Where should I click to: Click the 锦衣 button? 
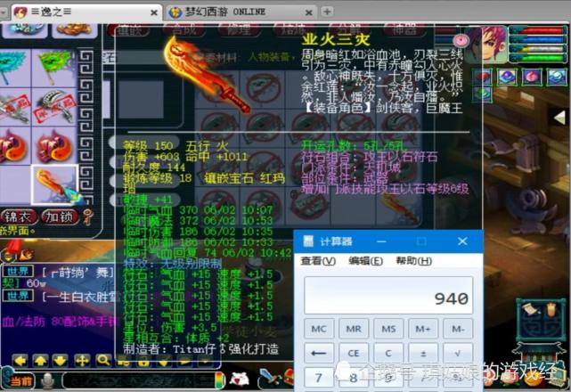click(x=18, y=216)
